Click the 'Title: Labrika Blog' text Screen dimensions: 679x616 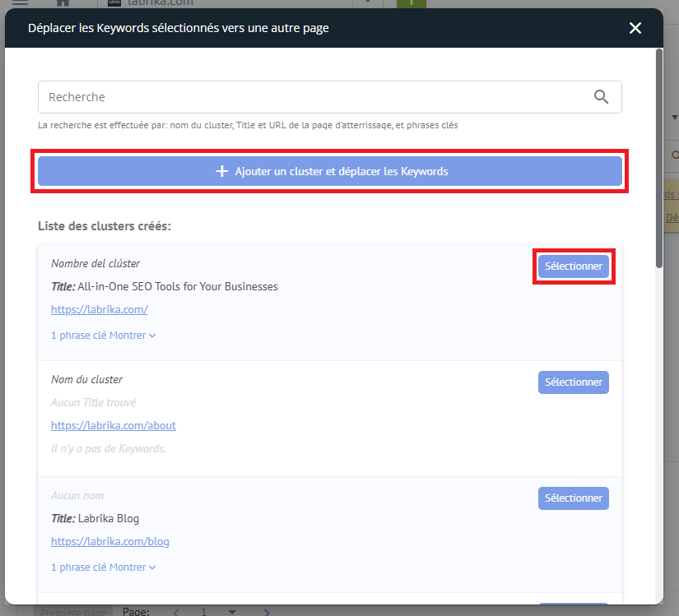(x=95, y=518)
